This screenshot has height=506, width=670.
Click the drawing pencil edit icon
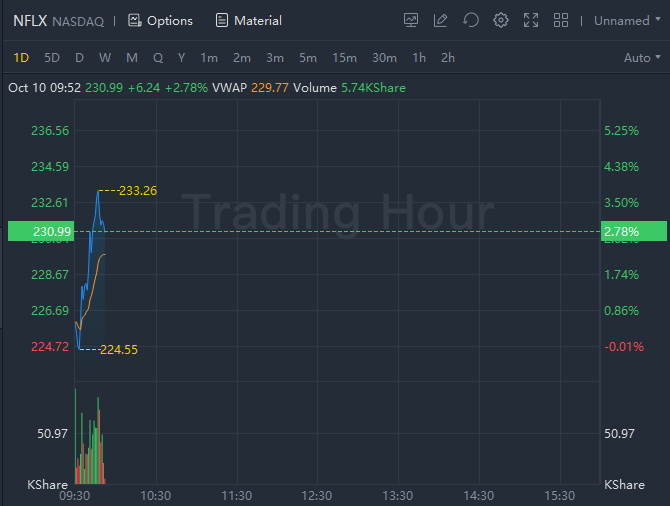pos(441,20)
